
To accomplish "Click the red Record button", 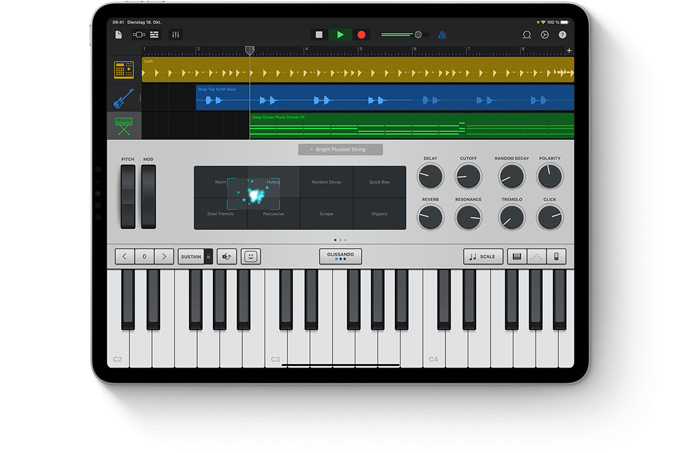I will coord(361,35).
